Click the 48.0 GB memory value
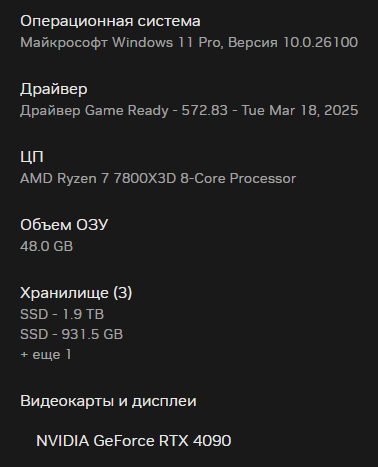 (x=46, y=246)
